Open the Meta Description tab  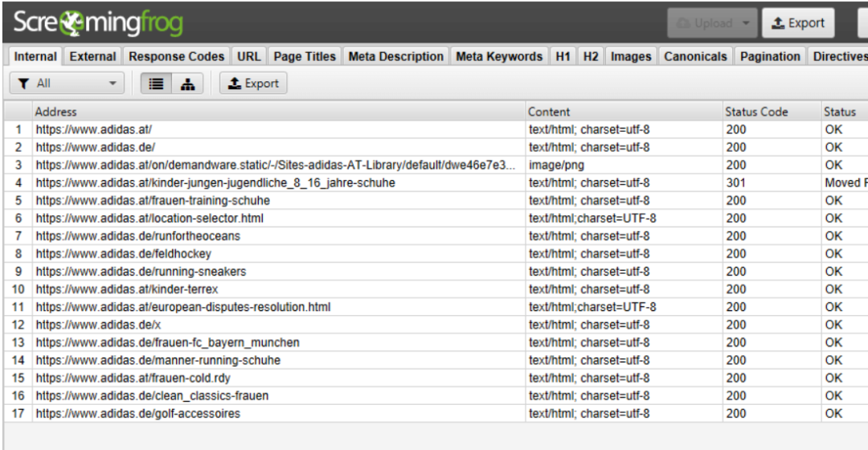(395, 56)
